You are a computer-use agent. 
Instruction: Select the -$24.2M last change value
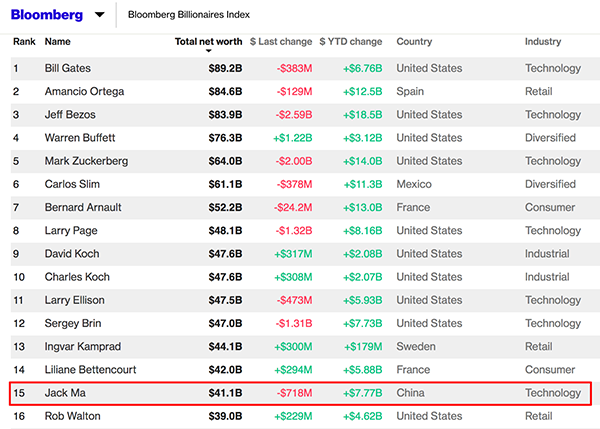(293, 207)
